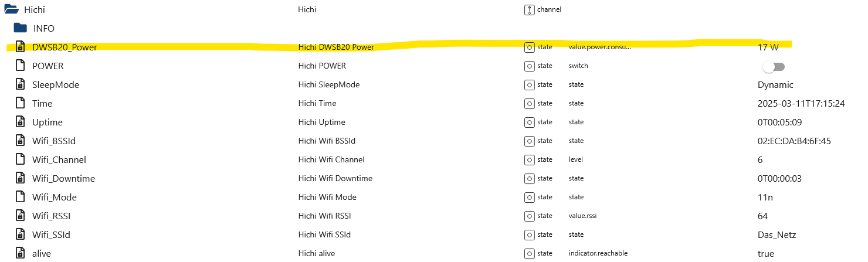The image size is (868, 262).
Task: Click the file icon beside POWER
Action: (20, 66)
